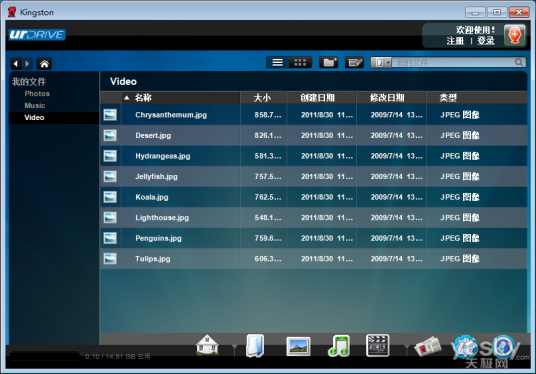The width and height of the screenshot is (536, 374).
Task: Expand the search scope dropdown arrow
Action: (x=388, y=63)
